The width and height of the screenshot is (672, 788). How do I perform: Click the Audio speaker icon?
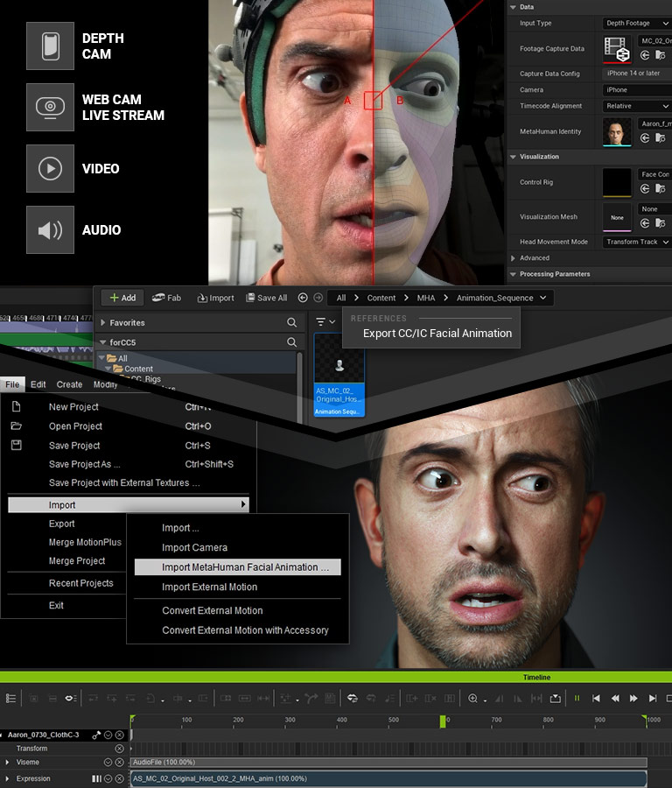click(50, 229)
